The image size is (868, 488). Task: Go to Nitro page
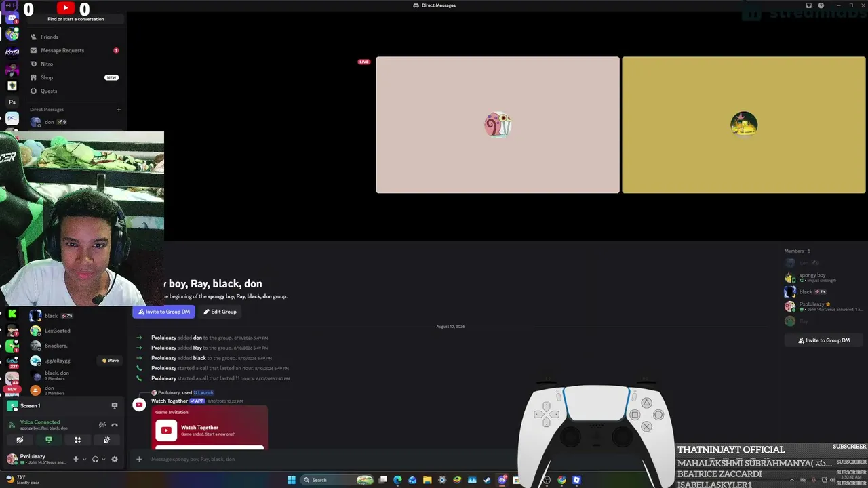75,64
